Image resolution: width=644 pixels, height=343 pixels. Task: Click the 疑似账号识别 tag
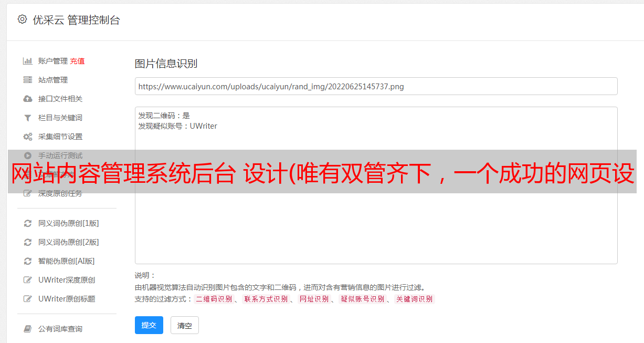click(x=363, y=299)
